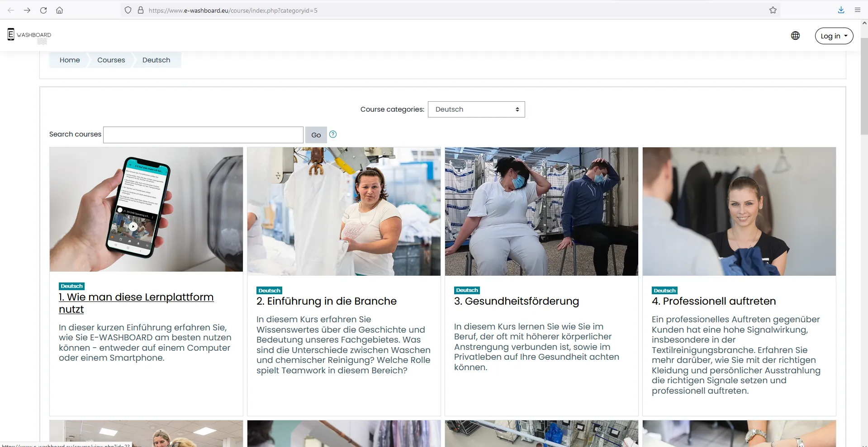Open course "3. Gesundheitsförderung"
The width and height of the screenshot is (868, 447).
516,301
